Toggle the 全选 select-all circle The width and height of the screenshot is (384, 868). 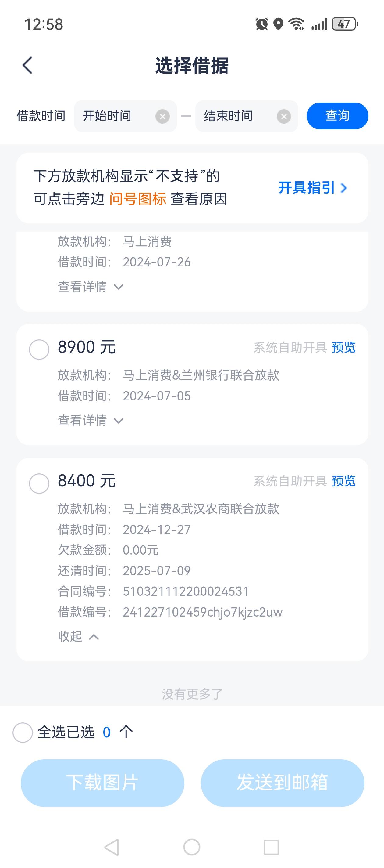[23, 732]
